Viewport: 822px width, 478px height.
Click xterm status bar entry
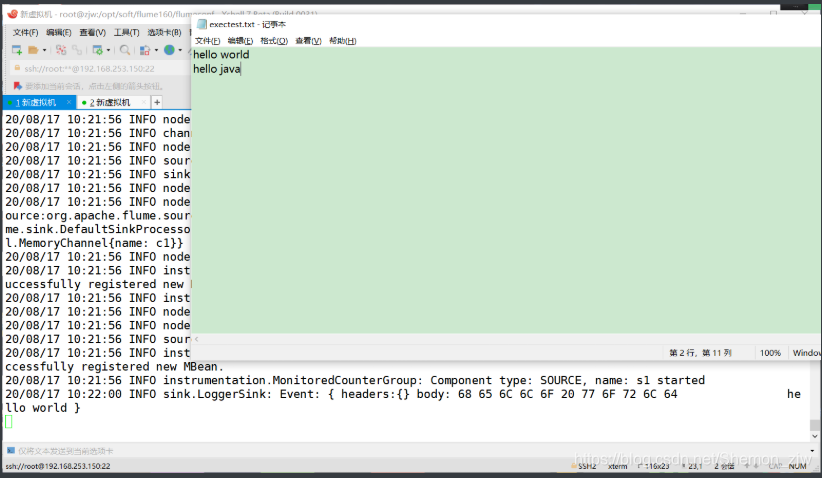(x=618, y=466)
